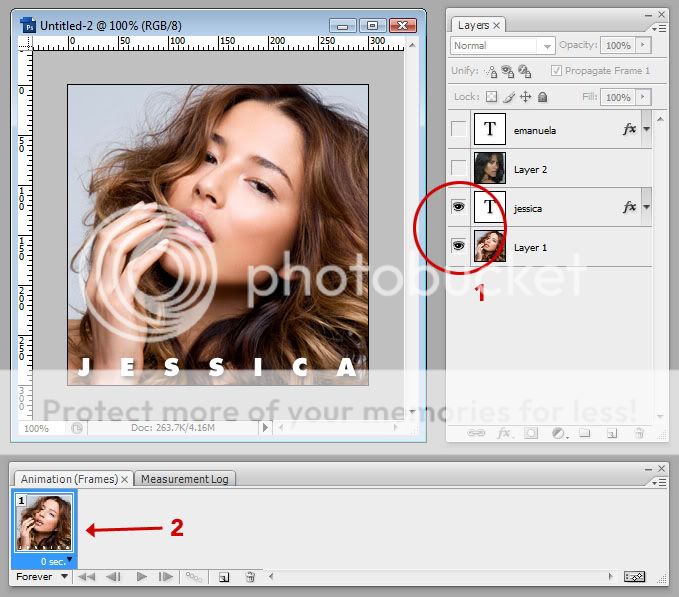
Task: Click the lock image pixels brush icon
Action: [x=508, y=97]
